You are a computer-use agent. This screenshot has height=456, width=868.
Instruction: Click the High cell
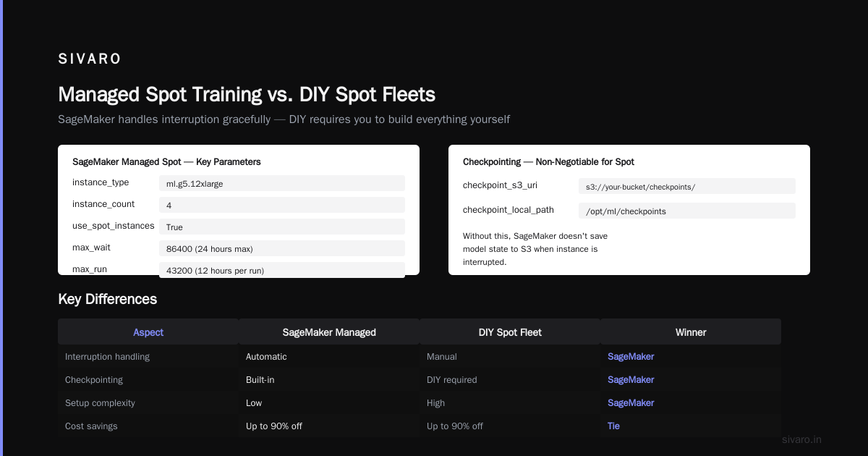(436, 402)
